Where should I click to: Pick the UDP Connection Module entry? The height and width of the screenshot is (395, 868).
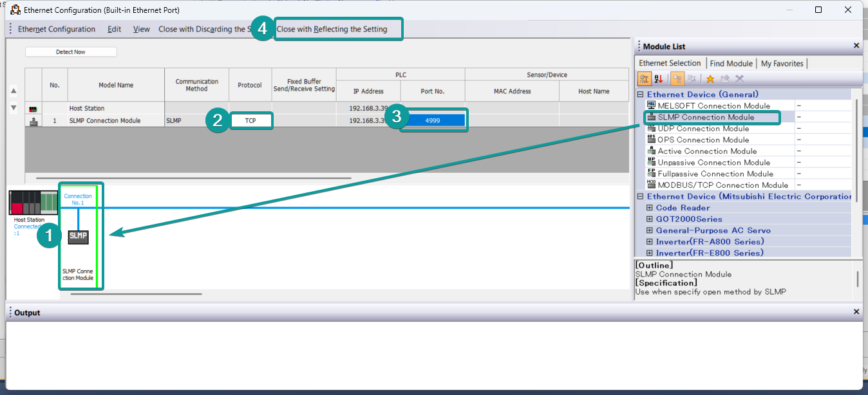coord(703,129)
